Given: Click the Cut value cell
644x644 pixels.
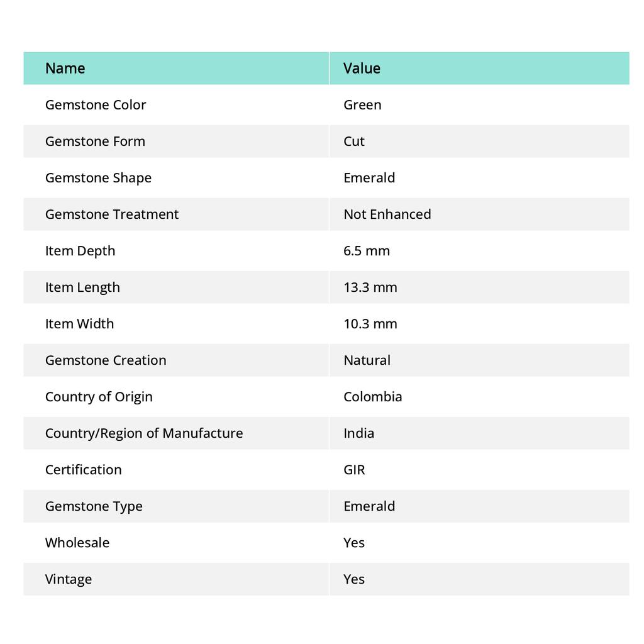Looking at the screenshot, I should (354, 142).
